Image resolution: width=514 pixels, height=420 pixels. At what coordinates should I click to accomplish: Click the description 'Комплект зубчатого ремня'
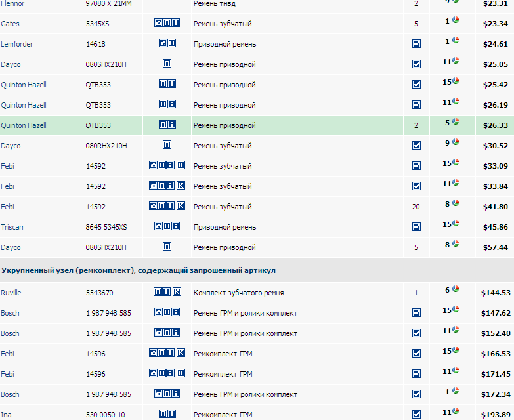pyautogui.click(x=239, y=293)
